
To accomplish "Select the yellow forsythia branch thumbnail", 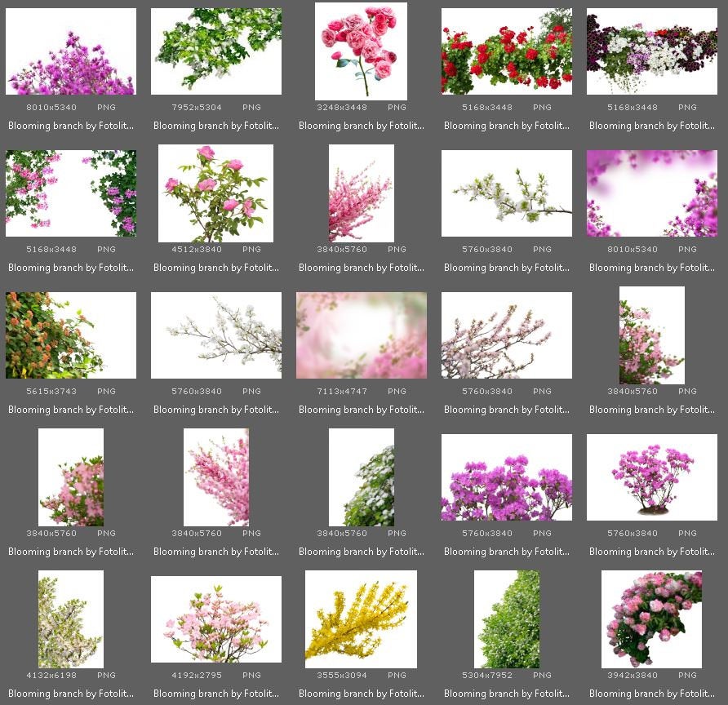I will (361, 619).
